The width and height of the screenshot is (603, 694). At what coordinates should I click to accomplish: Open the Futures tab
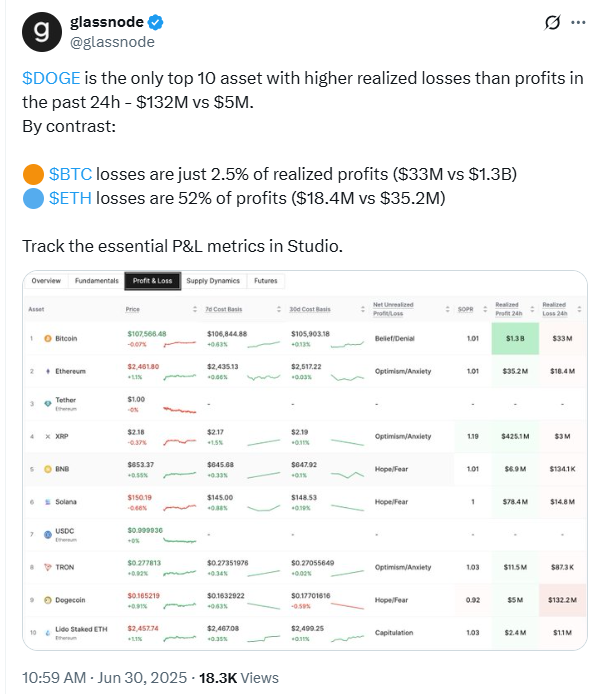point(266,281)
